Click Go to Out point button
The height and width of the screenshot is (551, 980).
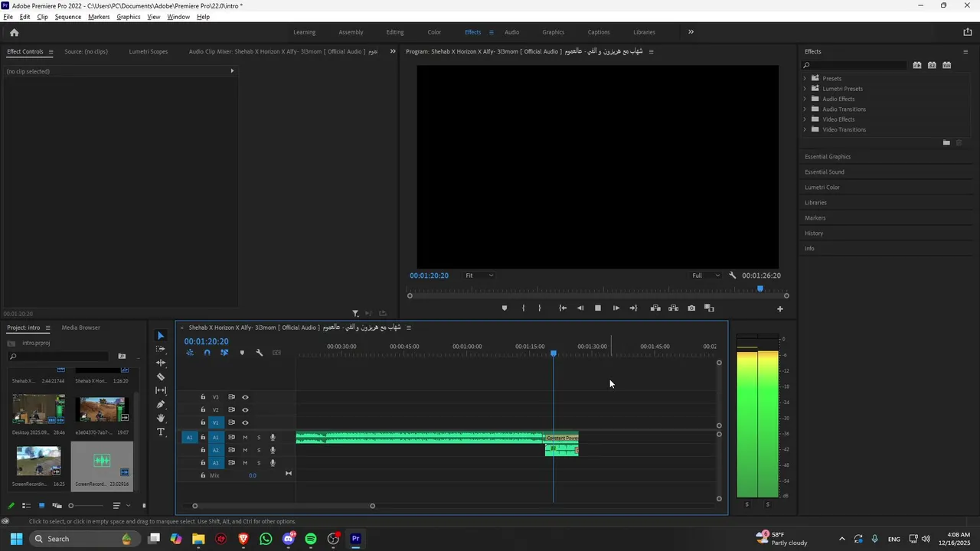coord(633,308)
